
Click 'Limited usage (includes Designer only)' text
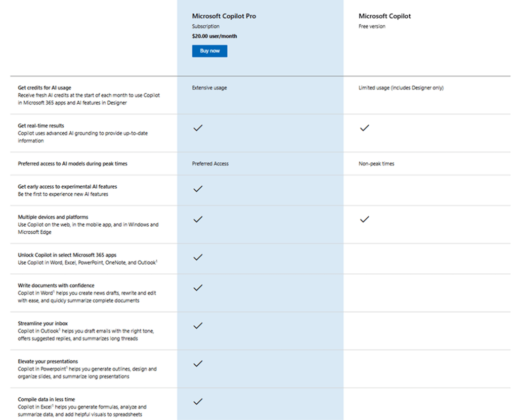pos(401,88)
